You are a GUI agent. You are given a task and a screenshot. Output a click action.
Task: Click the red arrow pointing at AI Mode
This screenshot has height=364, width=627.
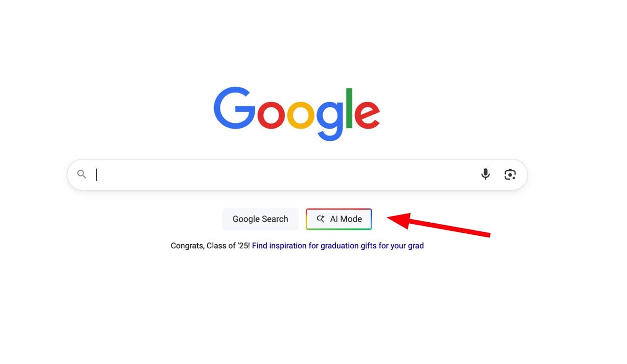439,225
